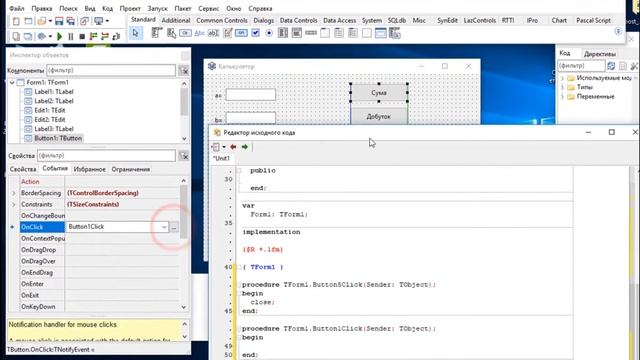Pick the TScrollBar component in the palette
This screenshot has width=640, height=360.
[311, 33]
